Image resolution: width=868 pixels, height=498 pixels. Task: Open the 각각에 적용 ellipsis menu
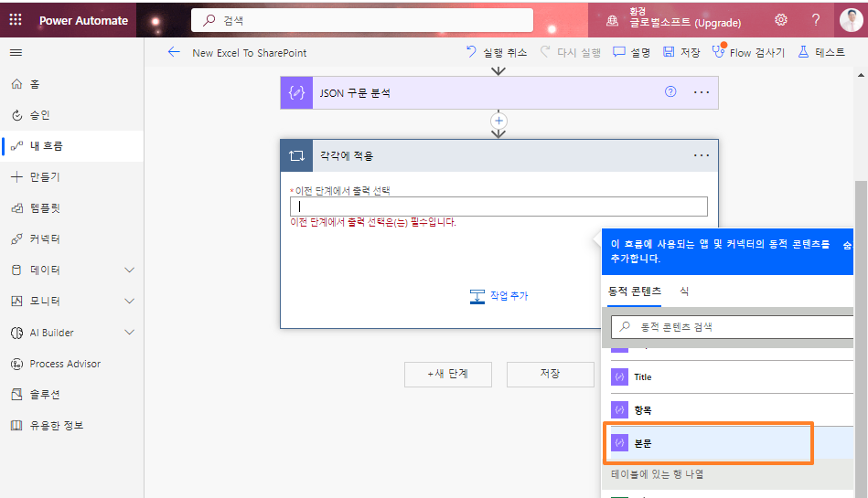(702, 155)
